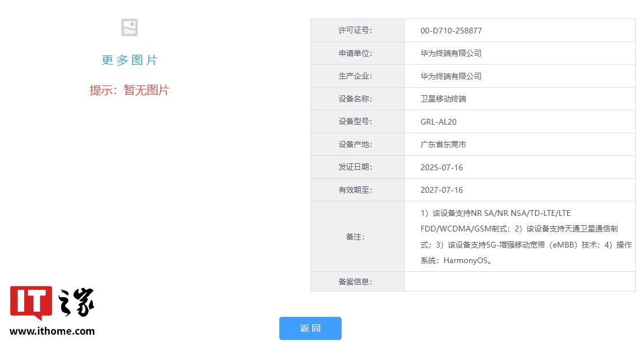This screenshot has width=644, height=344.
Task: Click the origin value 广东省东莞市
Action: (443, 144)
